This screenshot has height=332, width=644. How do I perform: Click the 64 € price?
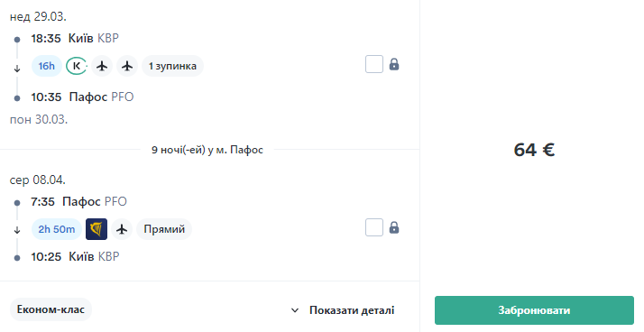[534, 150]
